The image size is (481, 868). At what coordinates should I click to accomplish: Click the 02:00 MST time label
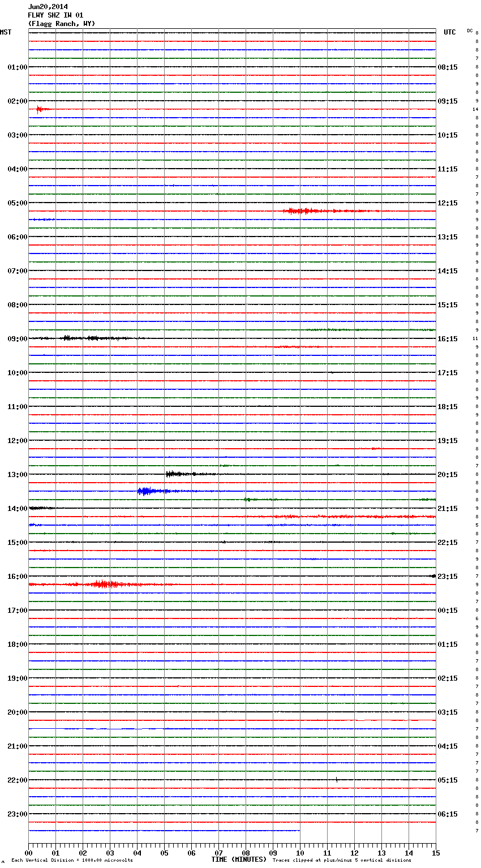[17, 101]
